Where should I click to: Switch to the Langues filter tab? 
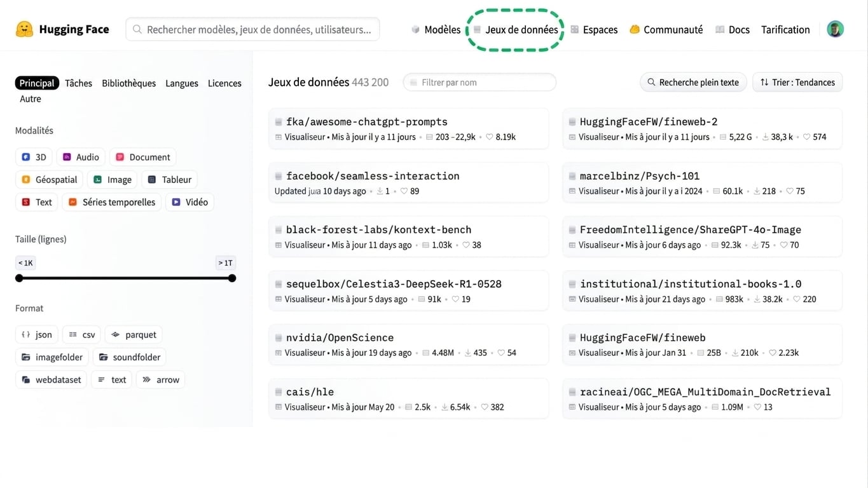pos(182,83)
